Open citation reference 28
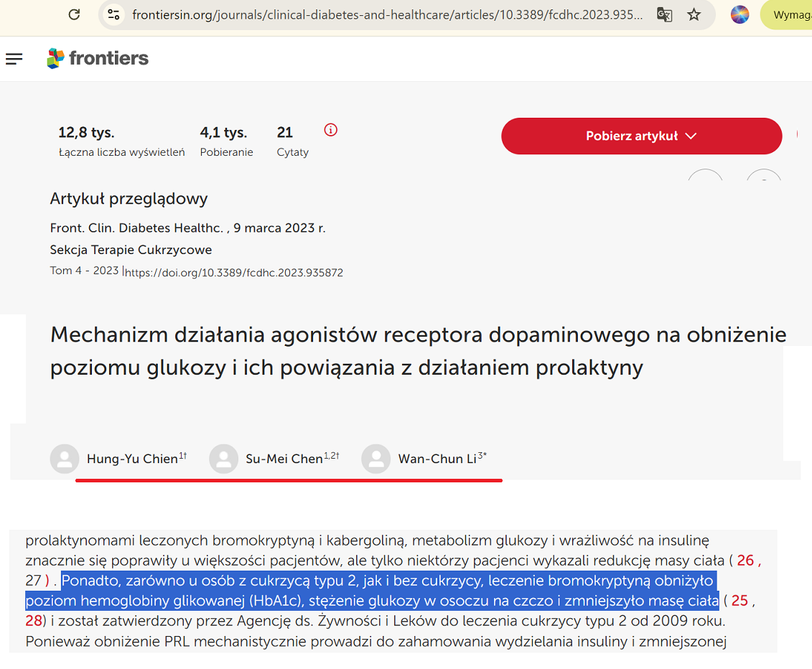 point(34,620)
